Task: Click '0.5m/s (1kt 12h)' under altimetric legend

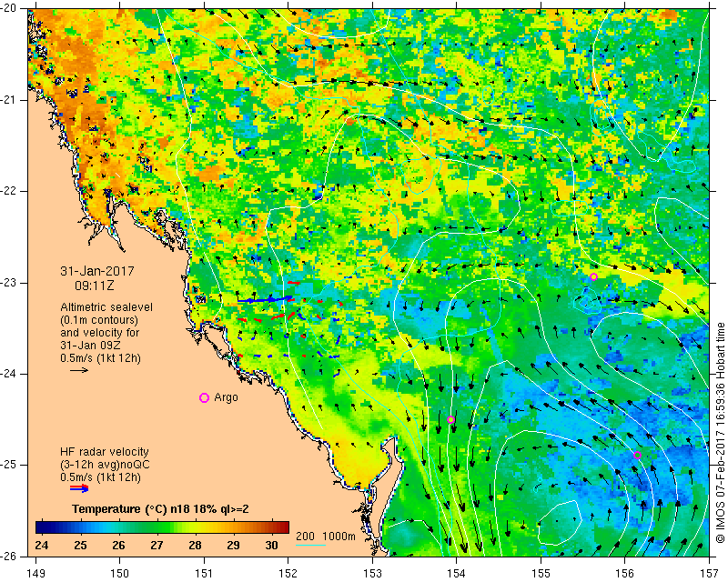Action: point(100,358)
